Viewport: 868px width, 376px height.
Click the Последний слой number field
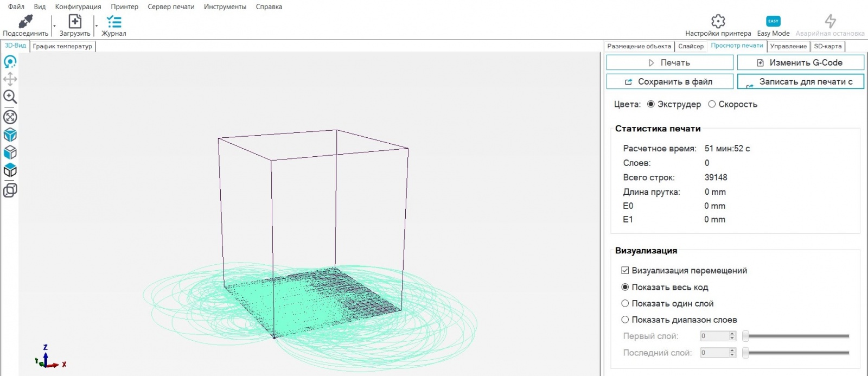[714, 353]
